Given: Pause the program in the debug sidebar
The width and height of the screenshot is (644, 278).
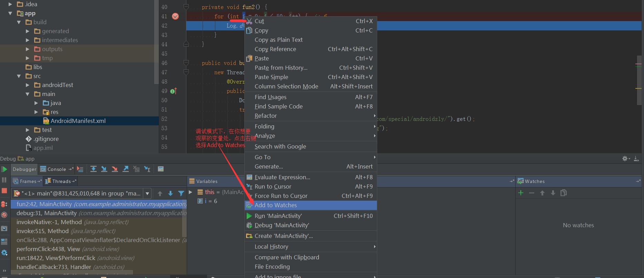Looking at the screenshot, I should (x=4, y=180).
